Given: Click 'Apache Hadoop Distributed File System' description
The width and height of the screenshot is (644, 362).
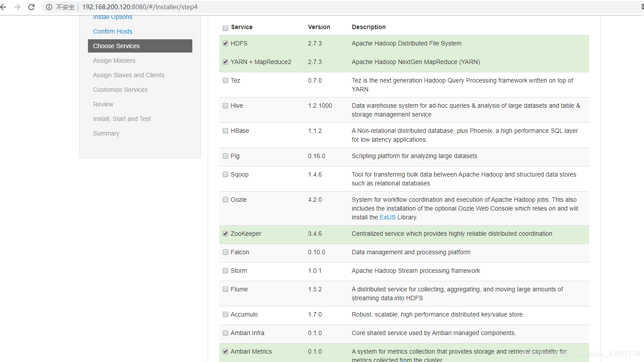Looking at the screenshot, I should click(x=407, y=43).
